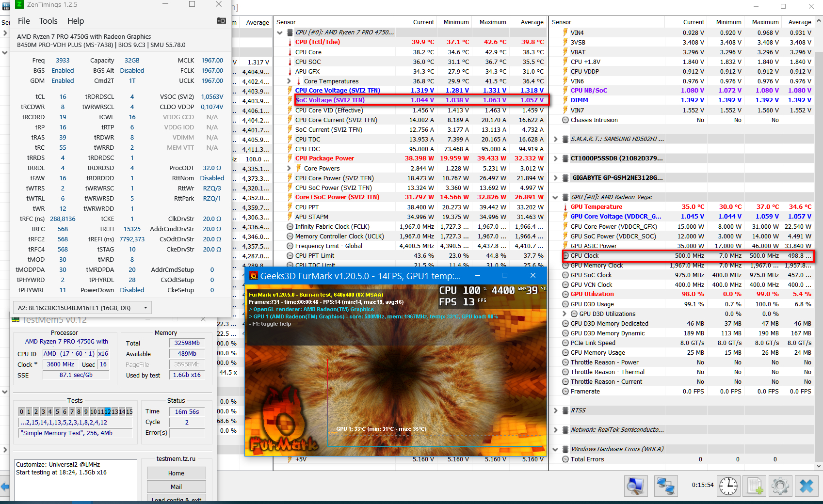Click test number 12 cell in TestMem5 Tests
Image resolution: width=823 pixels, height=504 pixels.
108,412
